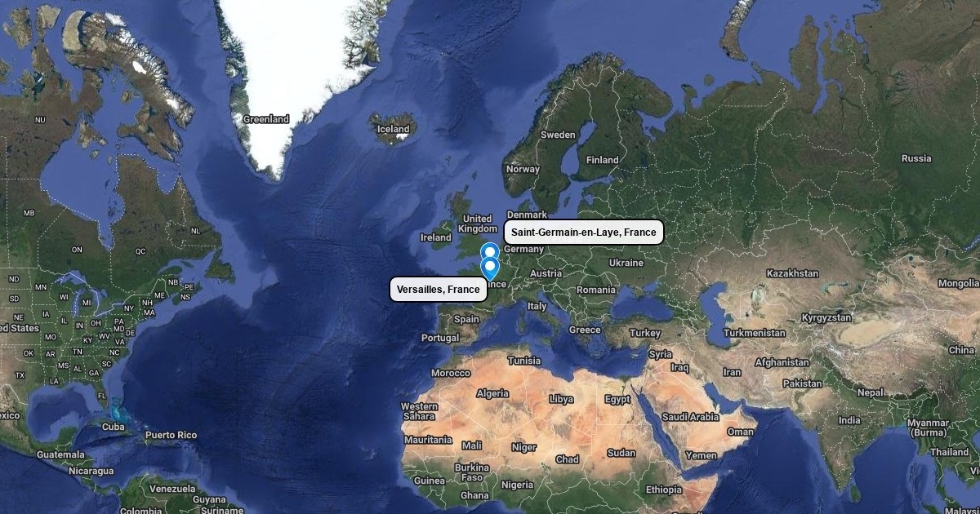
Task: Click the Greenland label on the map
Action: tap(266, 119)
